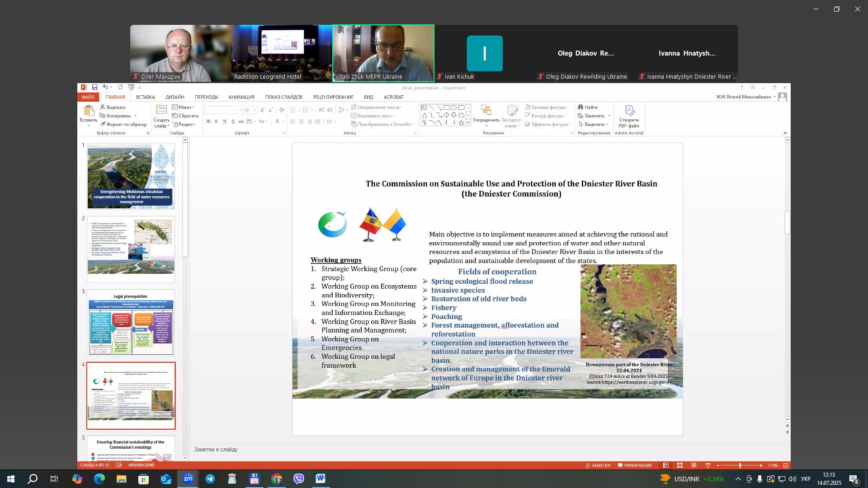Justify text alignment
Viewport: 868px width, 488px height.
(x=318, y=122)
